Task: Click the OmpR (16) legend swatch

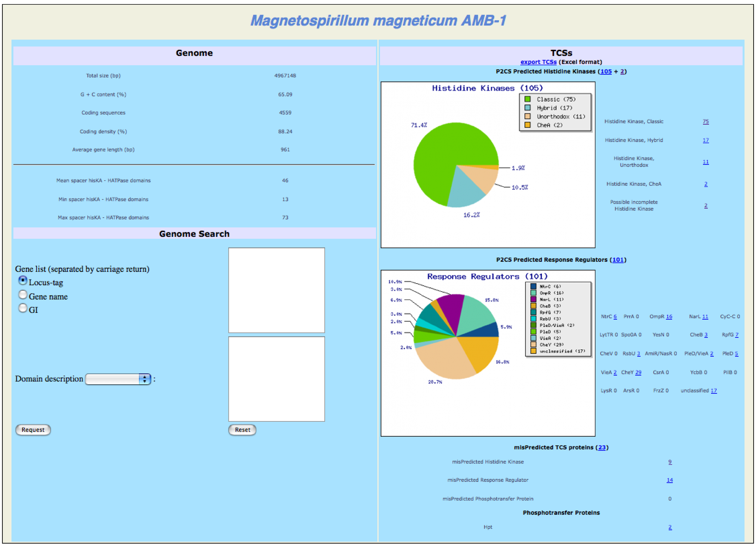Action: pos(533,293)
